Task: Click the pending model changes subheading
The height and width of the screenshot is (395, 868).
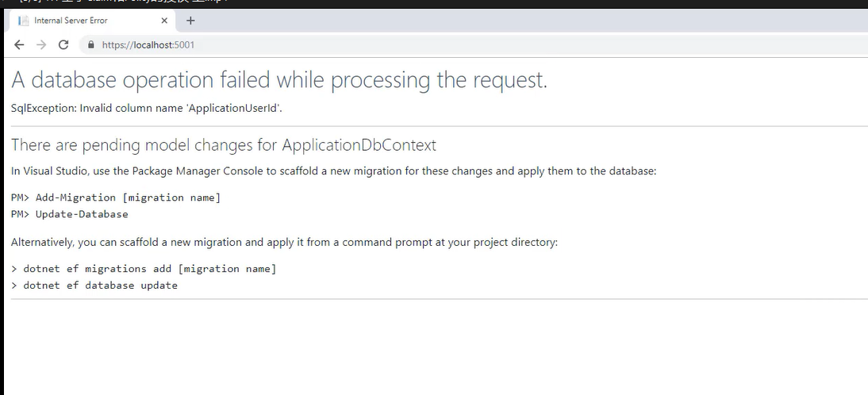Action: pyautogui.click(x=224, y=145)
